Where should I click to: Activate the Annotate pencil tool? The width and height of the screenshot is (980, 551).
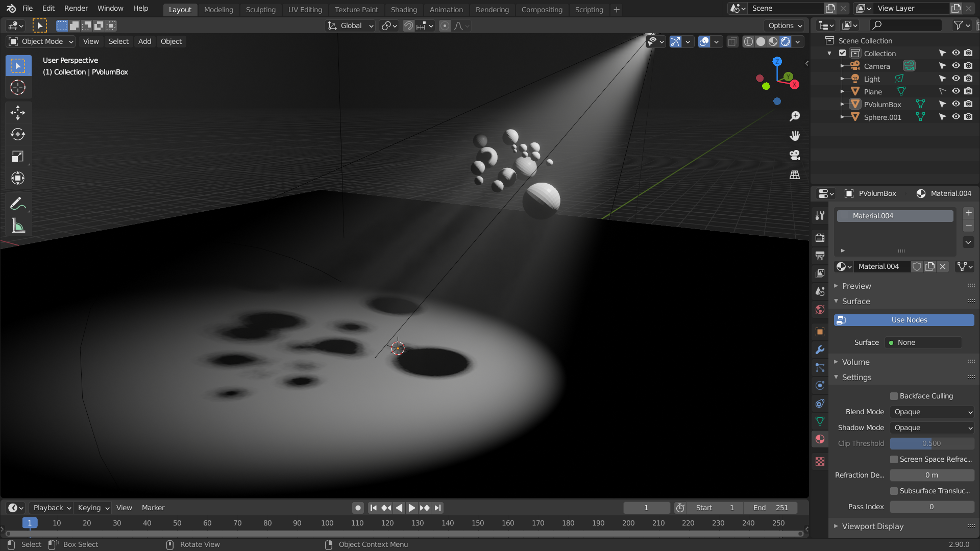pyautogui.click(x=18, y=204)
